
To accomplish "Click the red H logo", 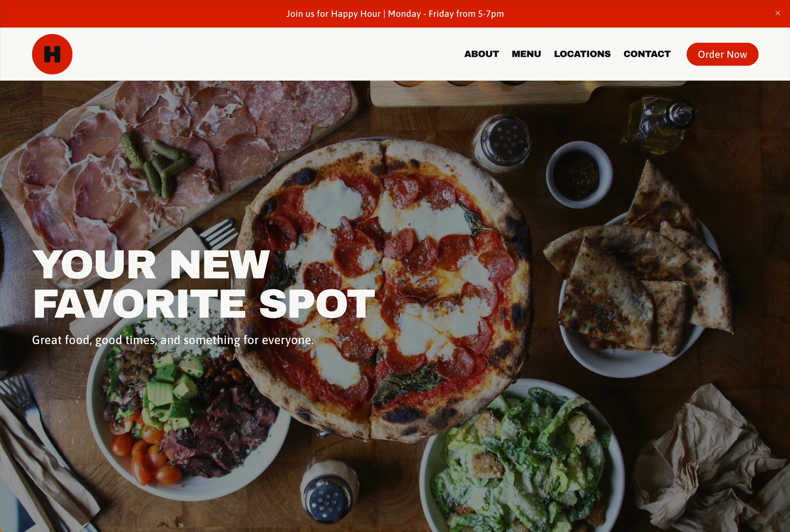I will tap(52, 54).
